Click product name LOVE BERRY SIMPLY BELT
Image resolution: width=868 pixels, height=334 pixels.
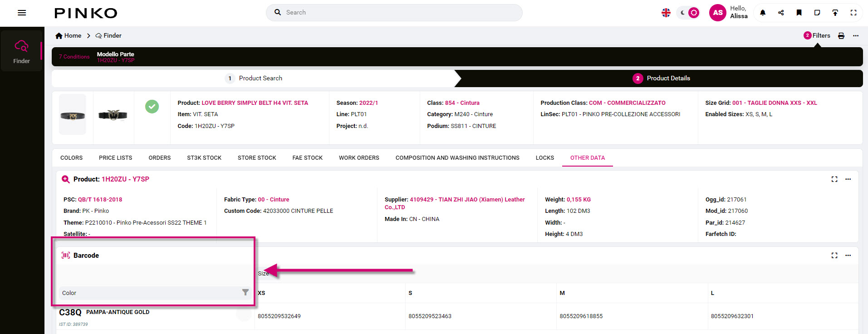tap(255, 103)
